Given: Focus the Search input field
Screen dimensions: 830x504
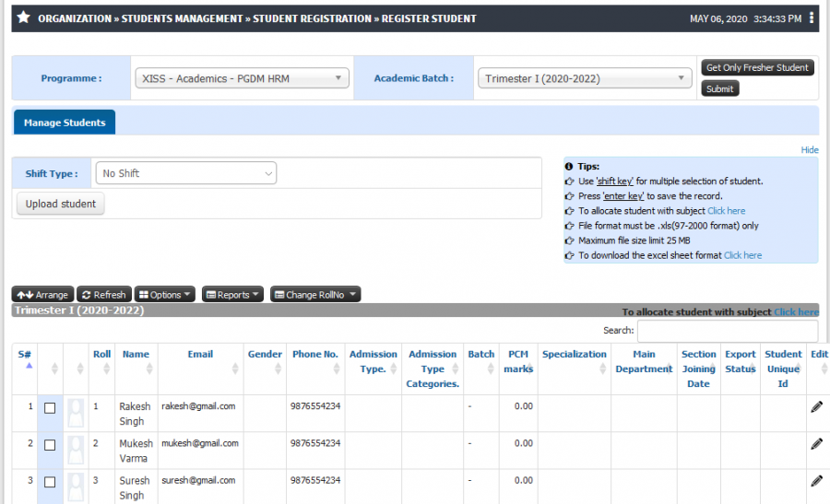Looking at the screenshot, I should (x=728, y=331).
